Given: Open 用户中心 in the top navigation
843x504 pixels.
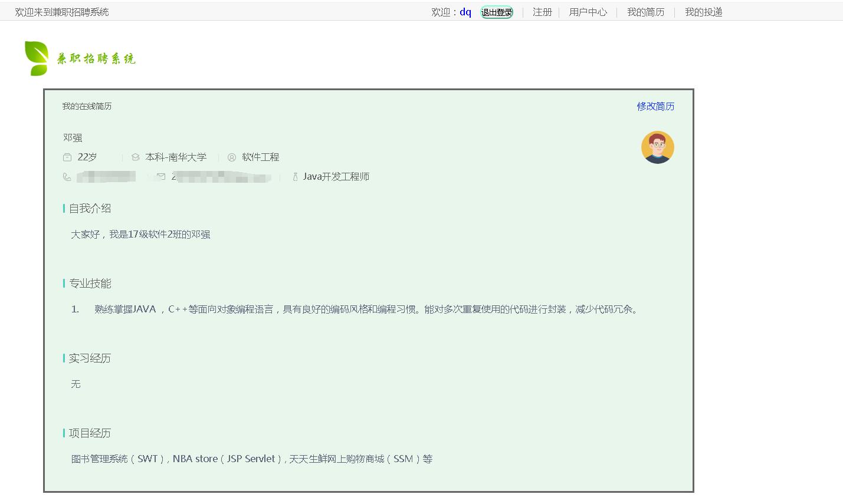Looking at the screenshot, I should tap(588, 12).
